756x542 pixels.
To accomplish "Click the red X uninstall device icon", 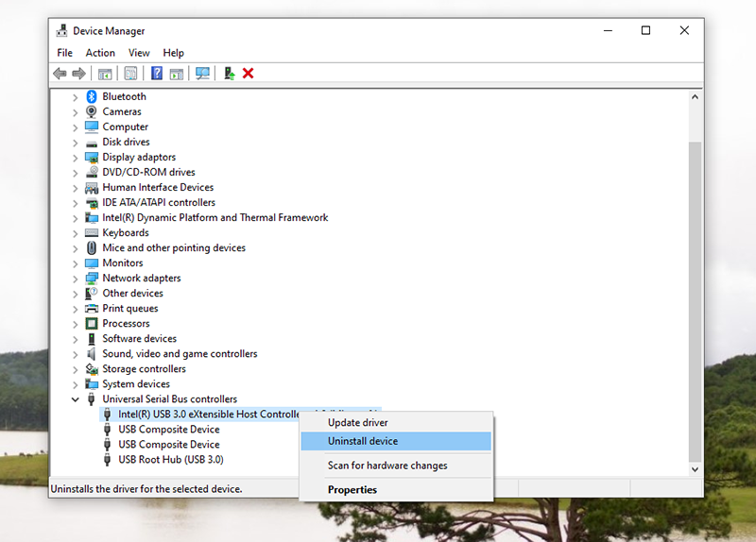I will [x=248, y=74].
